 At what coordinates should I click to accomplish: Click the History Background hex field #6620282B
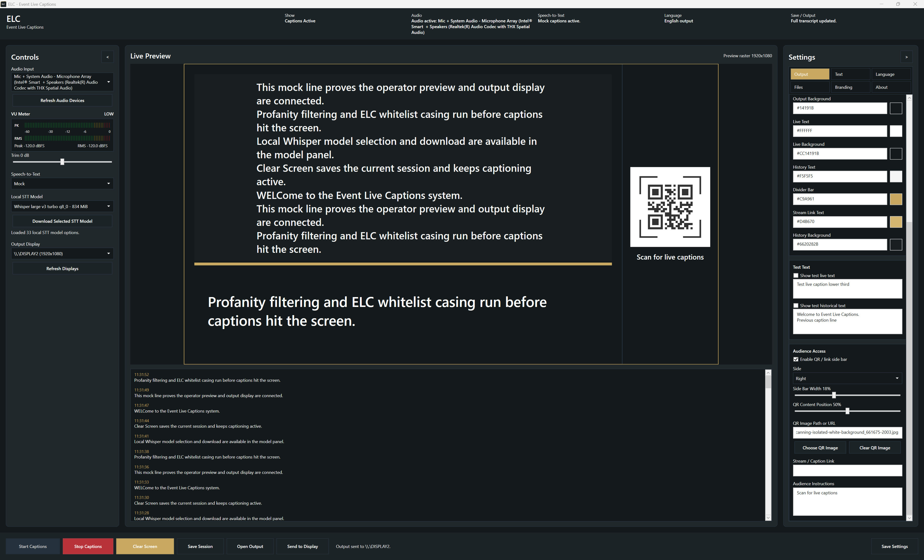tap(840, 244)
